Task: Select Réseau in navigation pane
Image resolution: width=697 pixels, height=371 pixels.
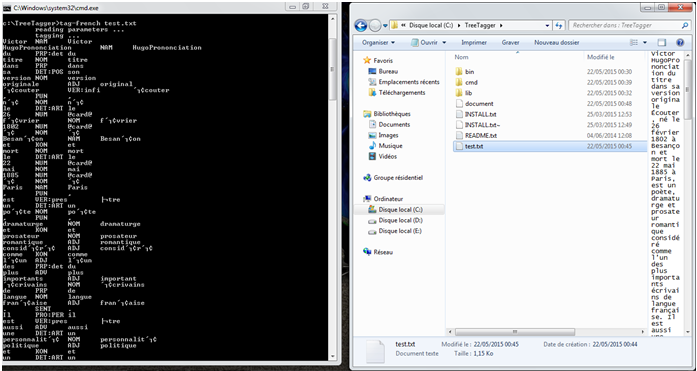Action: (x=378, y=252)
